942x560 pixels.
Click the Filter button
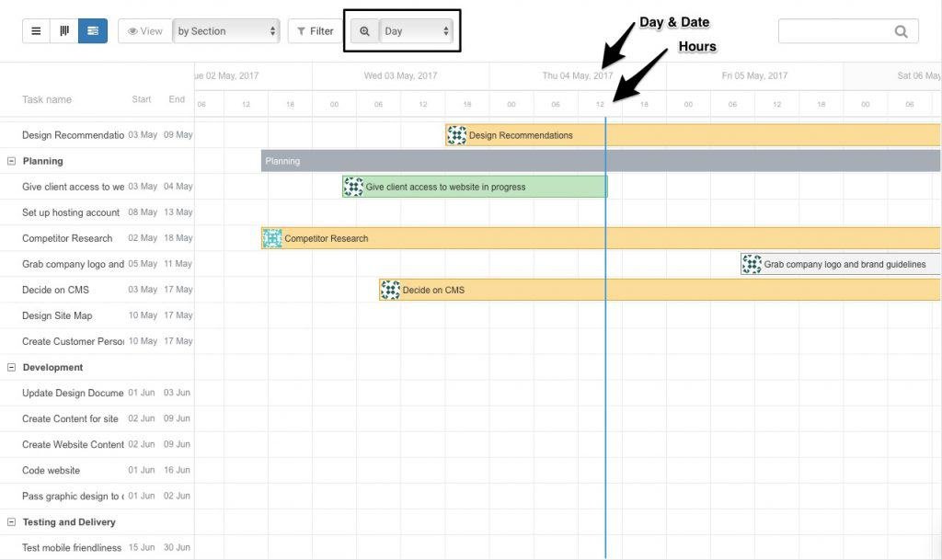pos(314,29)
